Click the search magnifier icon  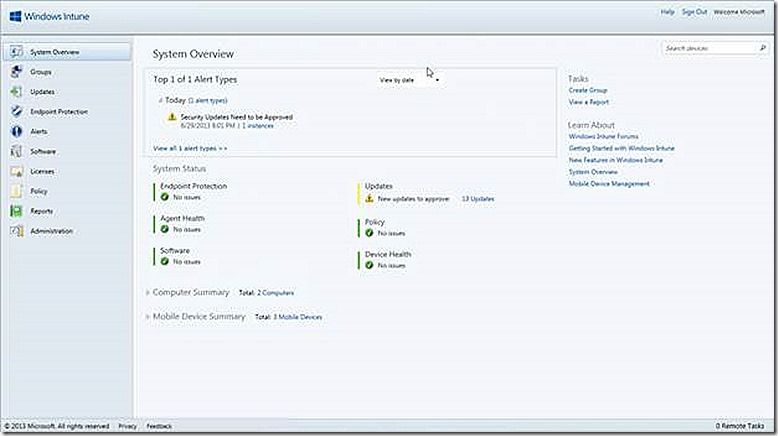pos(763,48)
